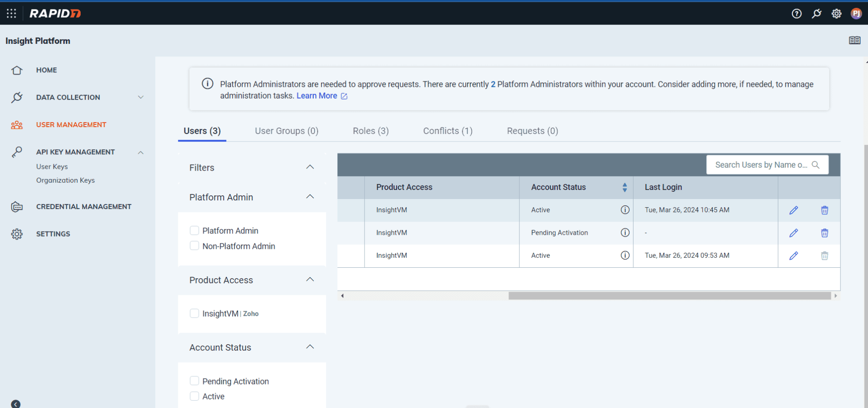This screenshot has height=408, width=868.
Task: Check the Non-Platform Admin filter checkbox
Action: coord(194,246)
